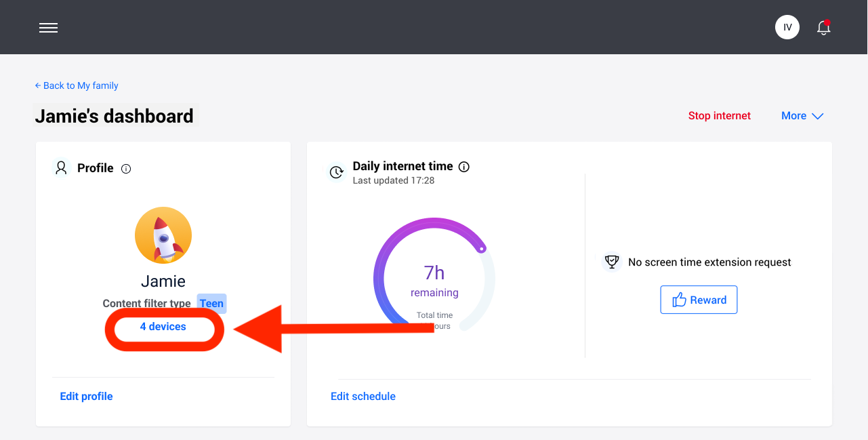The width and height of the screenshot is (868, 440).
Task: View Jamie's 4 devices
Action: (x=163, y=326)
